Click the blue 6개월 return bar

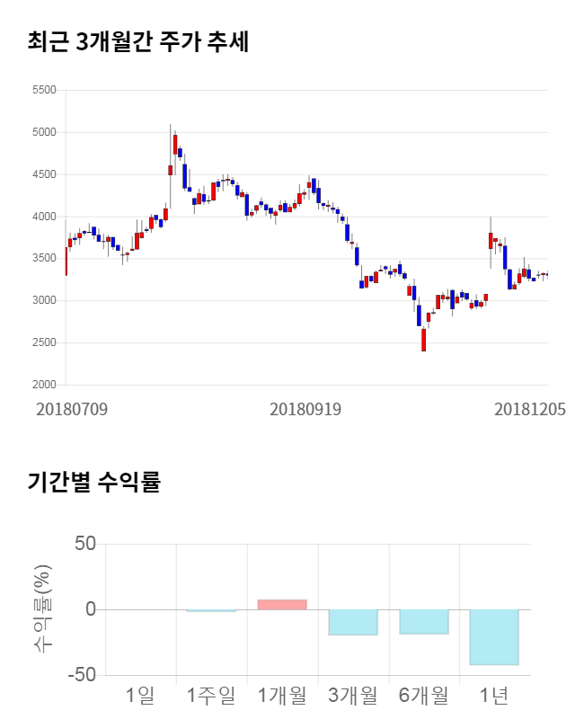(x=424, y=621)
